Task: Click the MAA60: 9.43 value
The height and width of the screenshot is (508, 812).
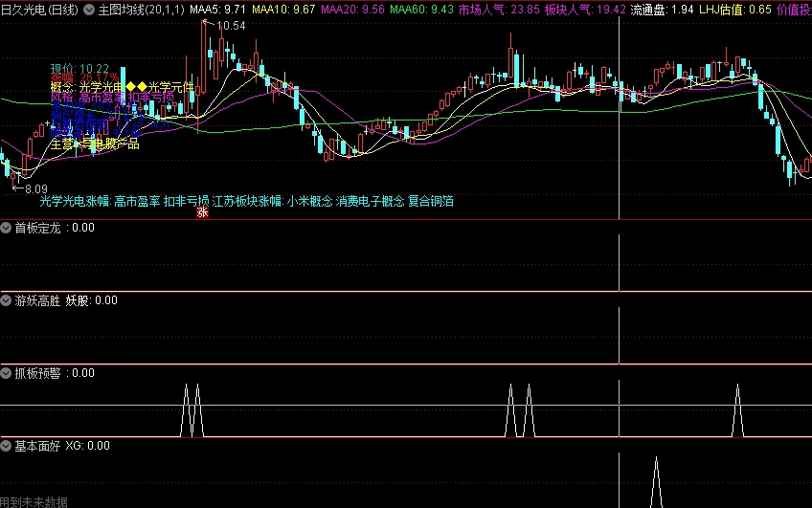Action: 421,10
